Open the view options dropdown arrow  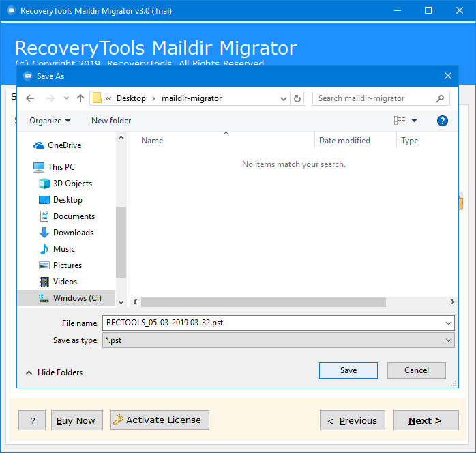[414, 121]
